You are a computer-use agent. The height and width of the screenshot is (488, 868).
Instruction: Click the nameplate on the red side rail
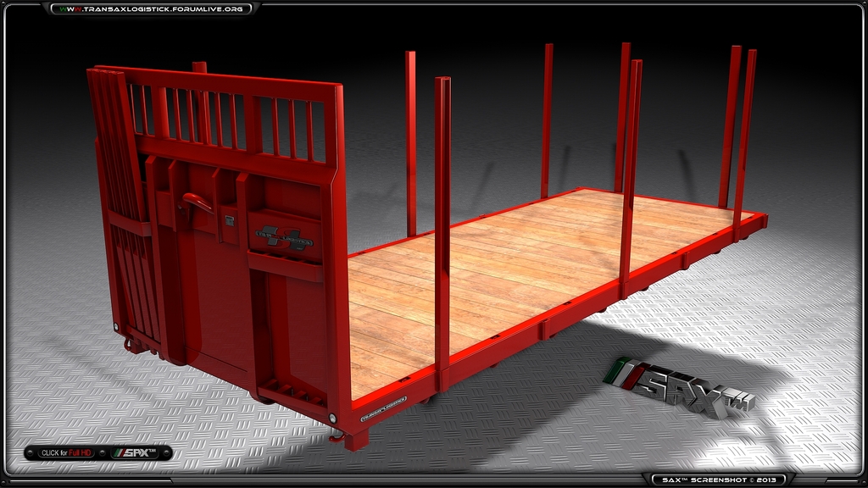[383, 408]
